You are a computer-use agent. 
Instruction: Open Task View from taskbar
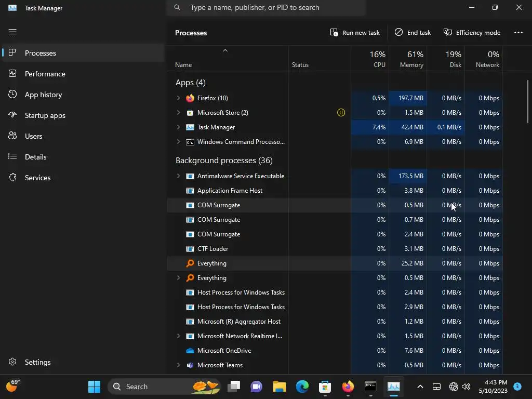click(233, 387)
